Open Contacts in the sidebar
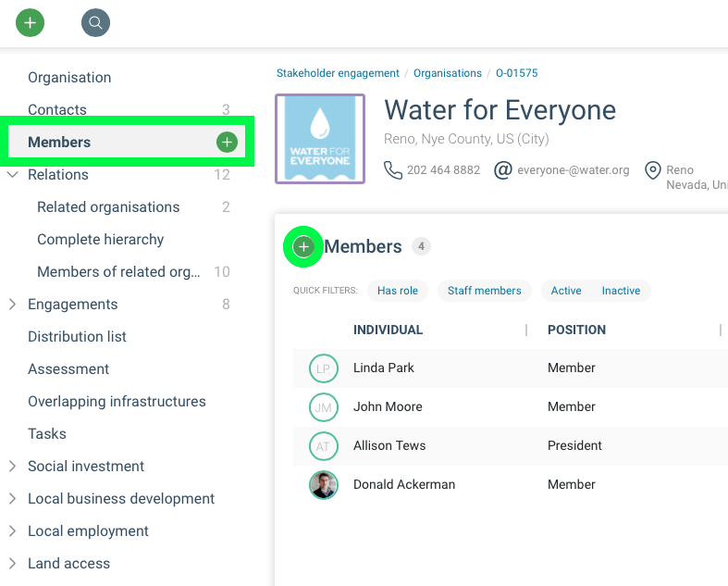 (57, 110)
